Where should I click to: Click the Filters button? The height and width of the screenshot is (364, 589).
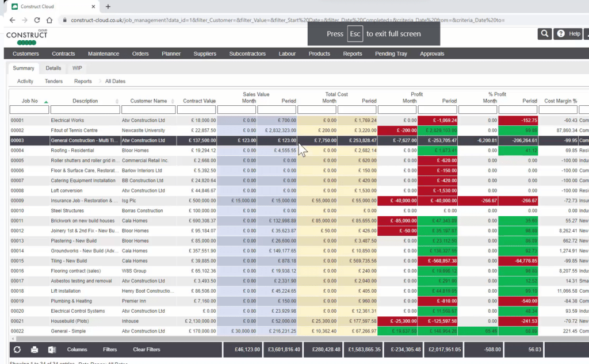coord(110,350)
